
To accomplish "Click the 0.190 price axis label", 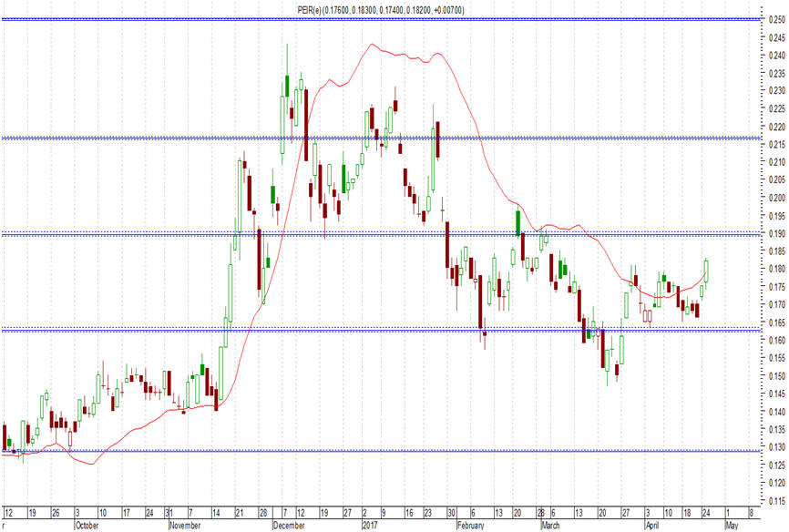I will pyautogui.click(x=777, y=233).
